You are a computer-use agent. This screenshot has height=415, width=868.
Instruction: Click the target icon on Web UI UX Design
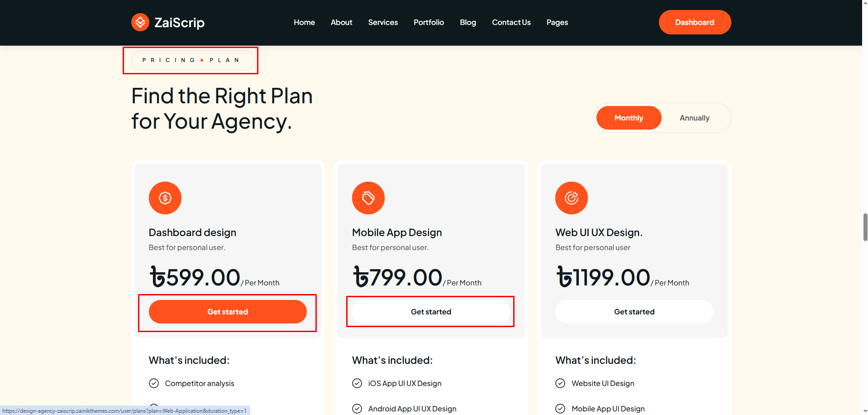pos(572,198)
